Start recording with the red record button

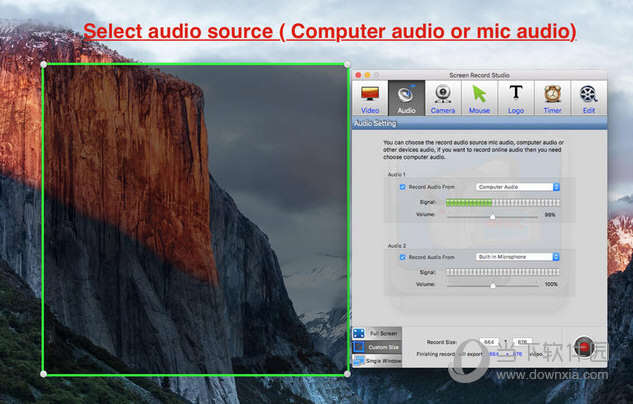coord(584,347)
